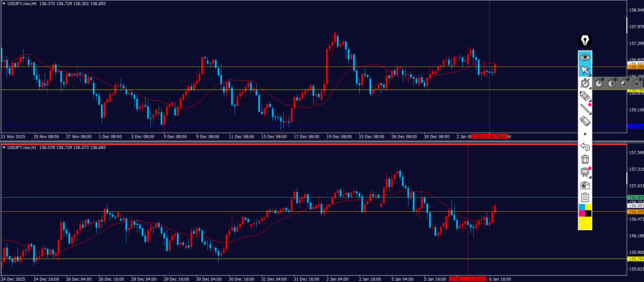This screenshot has height=282, width=644.
Task: Select the straight line drawing tool
Action: click(585, 109)
